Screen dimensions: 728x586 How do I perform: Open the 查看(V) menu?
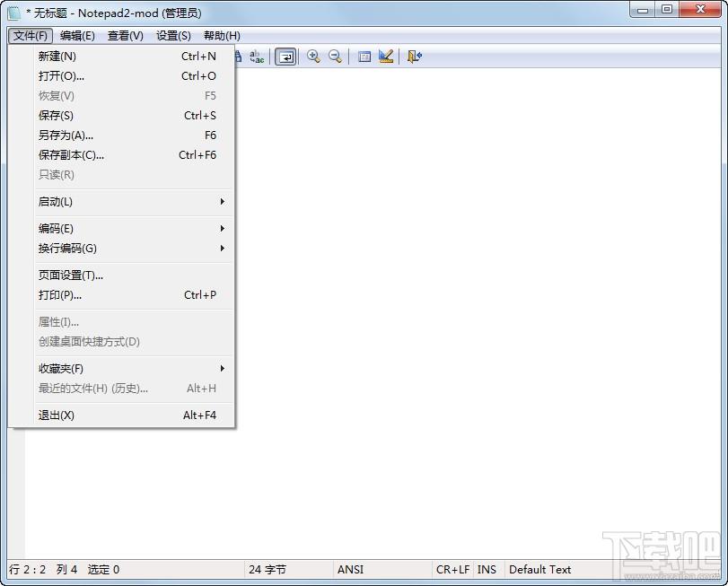(x=126, y=36)
